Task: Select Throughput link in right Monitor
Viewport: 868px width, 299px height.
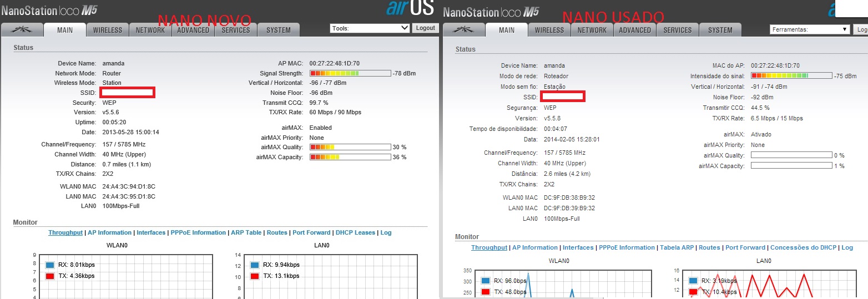Action: click(489, 248)
